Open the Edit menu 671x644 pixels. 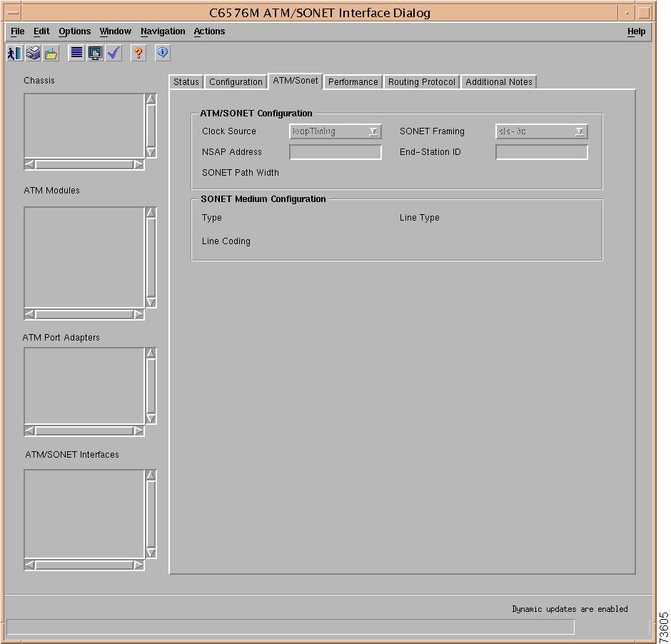pyautogui.click(x=41, y=31)
